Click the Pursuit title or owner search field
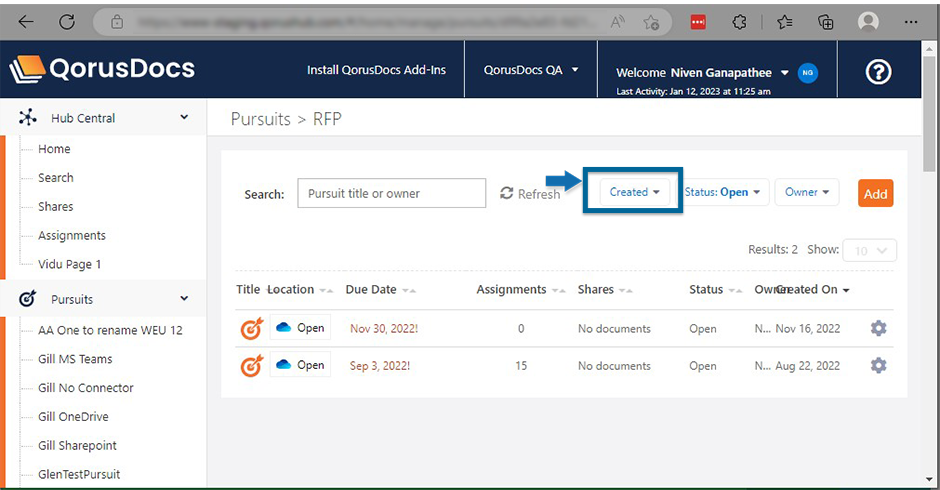Image resolution: width=940 pixels, height=490 pixels. pos(391,193)
